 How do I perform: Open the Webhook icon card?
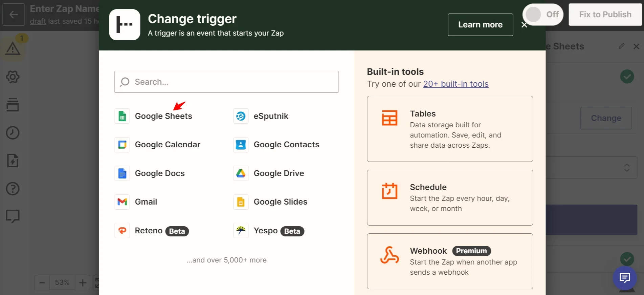(450, 261)
